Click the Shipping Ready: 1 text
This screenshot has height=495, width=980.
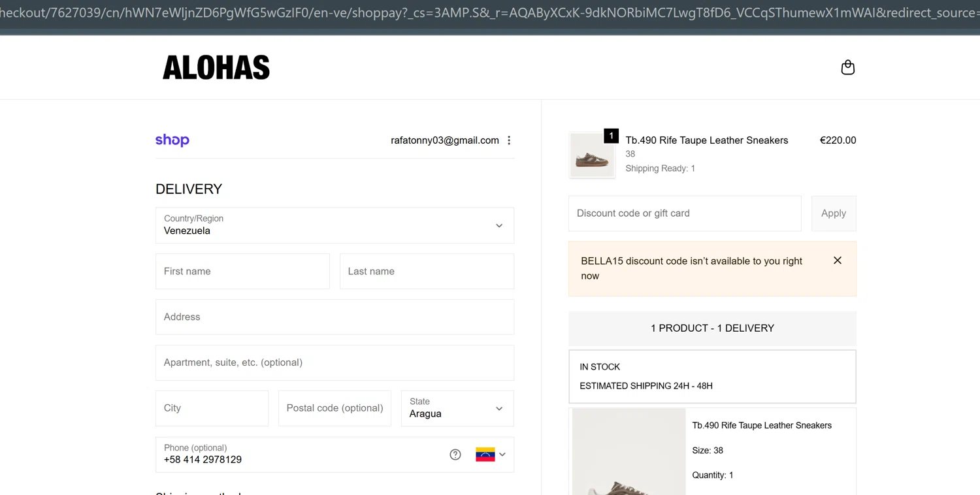[x=660, y=168]
